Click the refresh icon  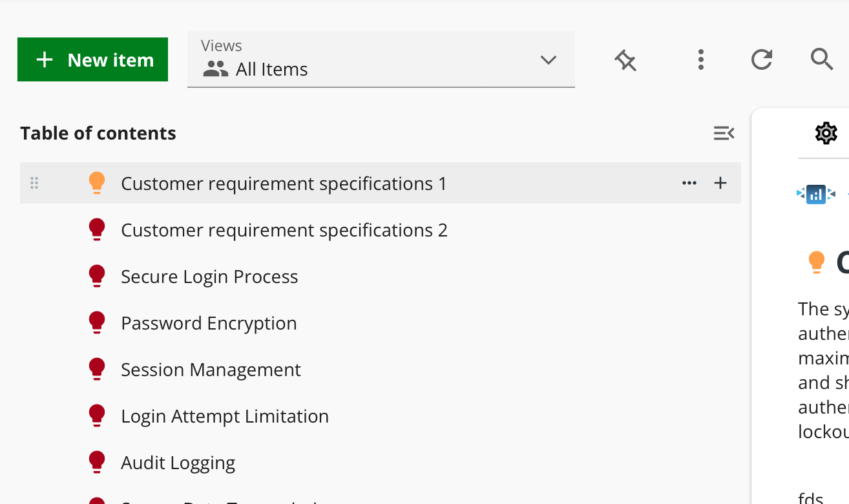click(762, 59)
